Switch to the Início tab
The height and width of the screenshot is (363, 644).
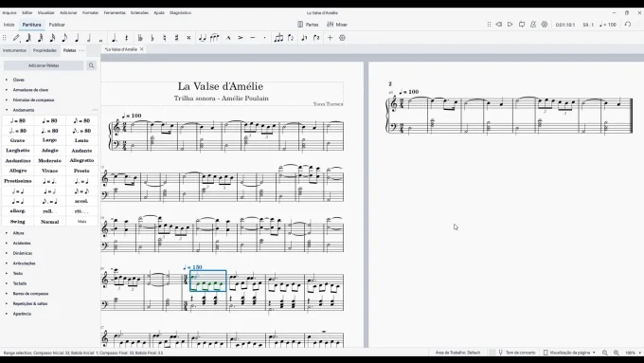tap(9, 25)
